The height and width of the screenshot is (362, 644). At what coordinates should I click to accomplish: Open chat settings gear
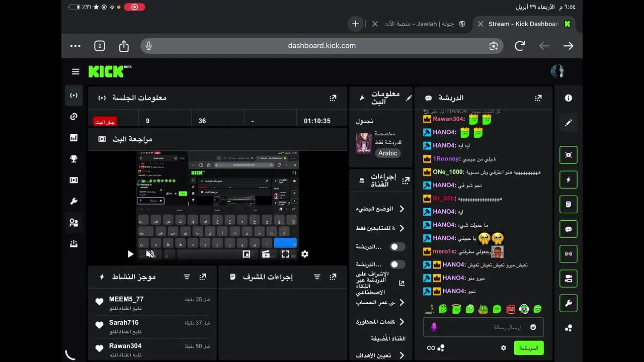tap(504, 348)
